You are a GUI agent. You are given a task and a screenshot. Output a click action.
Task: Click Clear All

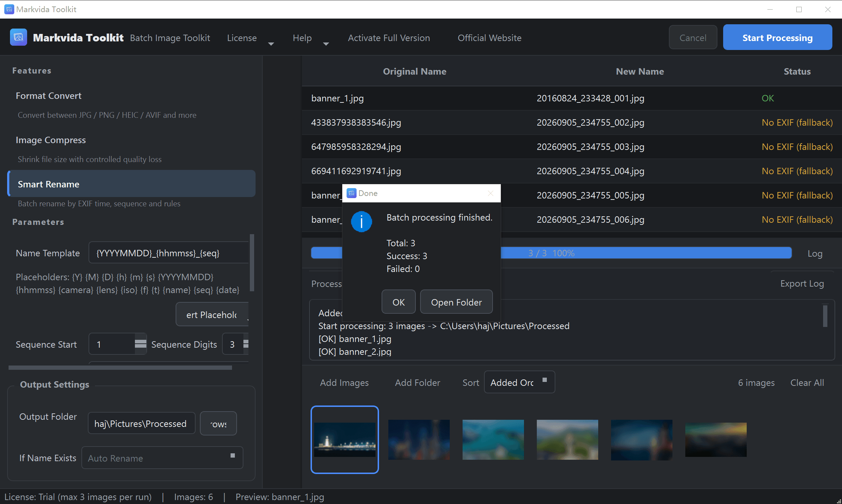tap(807, 383)
